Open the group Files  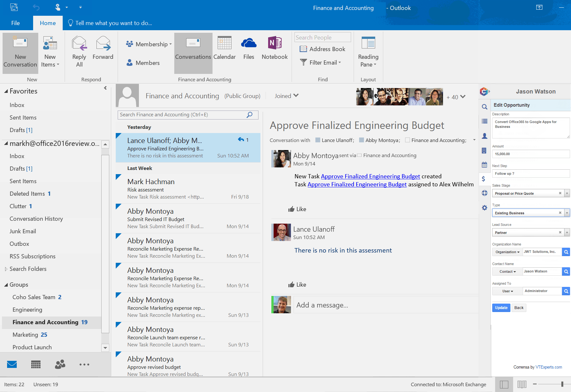(249, 48)
